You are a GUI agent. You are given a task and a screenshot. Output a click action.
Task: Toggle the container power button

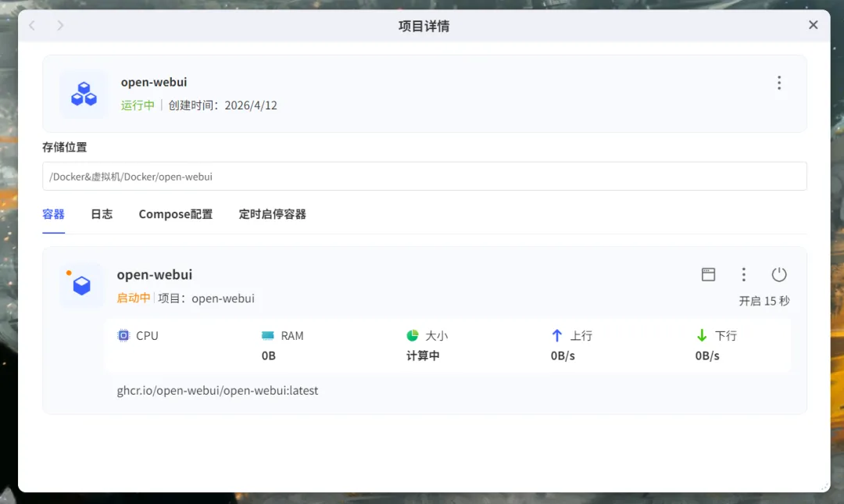click(x=779, y=274)
